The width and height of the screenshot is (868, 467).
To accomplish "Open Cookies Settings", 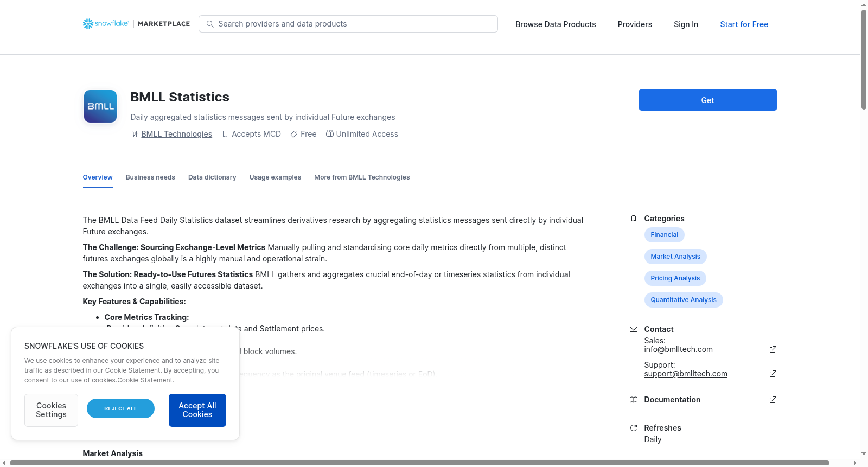I will tap(51, 410).
